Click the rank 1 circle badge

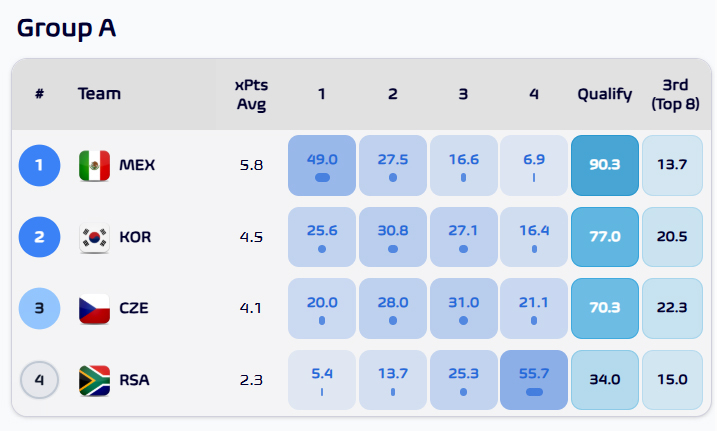tap(39, 165)
